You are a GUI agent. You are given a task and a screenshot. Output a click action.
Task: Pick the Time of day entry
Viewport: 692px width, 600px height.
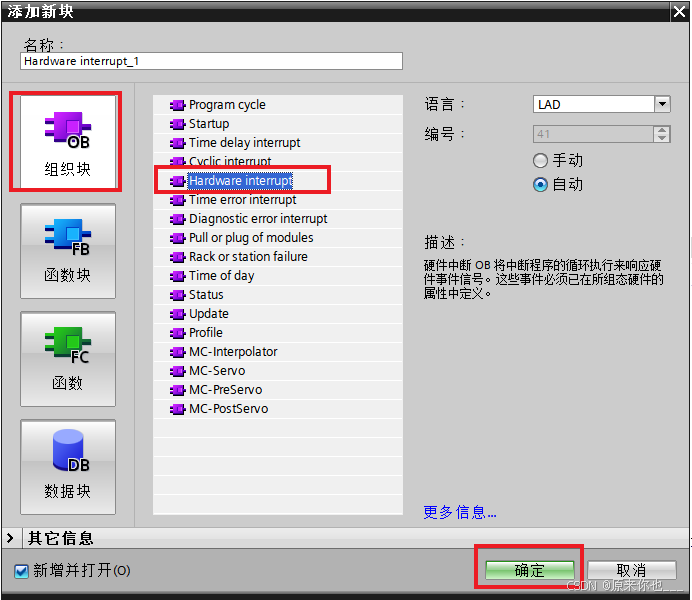tap(222, 276)
